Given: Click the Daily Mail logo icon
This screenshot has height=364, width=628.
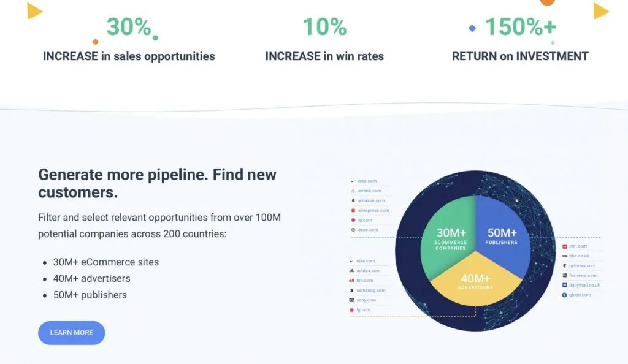Looking at the screenshot, I should pos(565,285).
